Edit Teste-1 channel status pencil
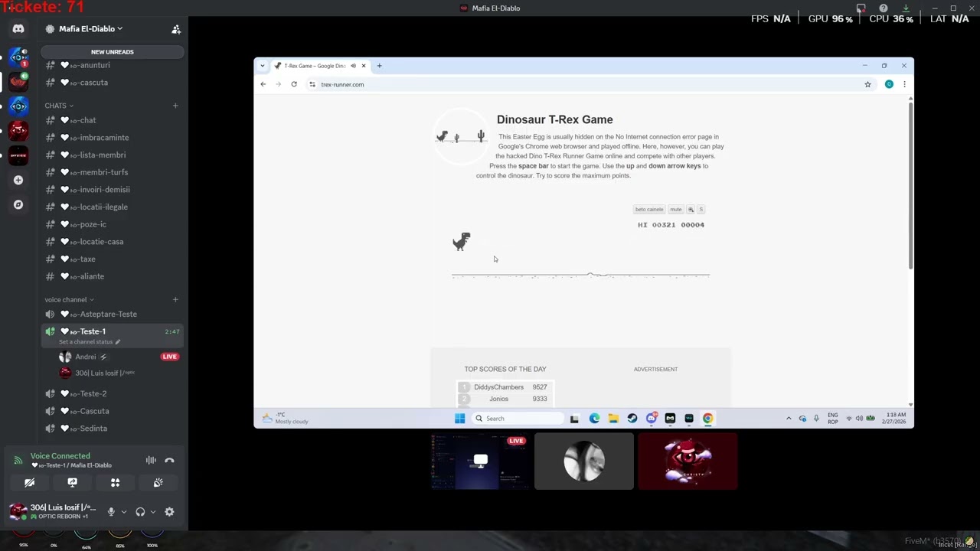The width and height of the screenshot is (980, 551). [x=117, y=342]
